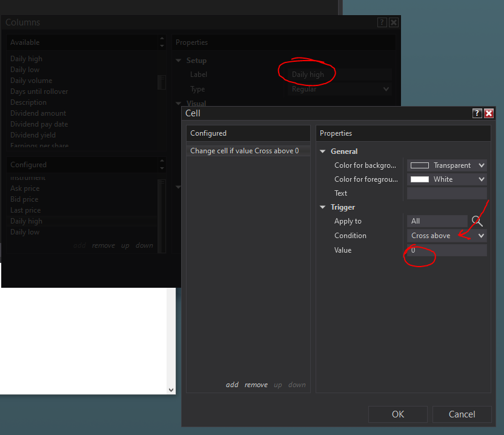
Task: Collapse the Trigger section in Cell properties
Action: click(x=323, y=207)
